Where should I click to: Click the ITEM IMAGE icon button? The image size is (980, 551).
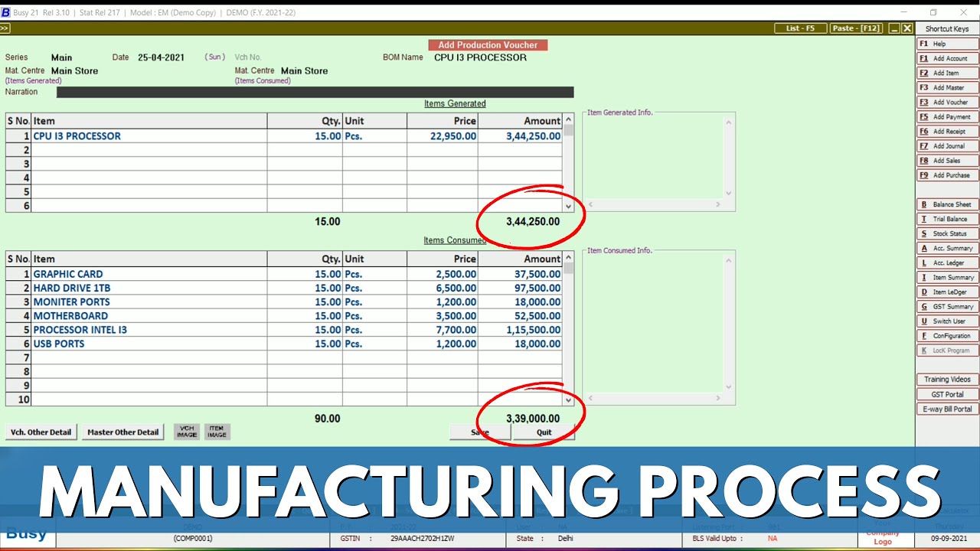[x=217, y=432]
